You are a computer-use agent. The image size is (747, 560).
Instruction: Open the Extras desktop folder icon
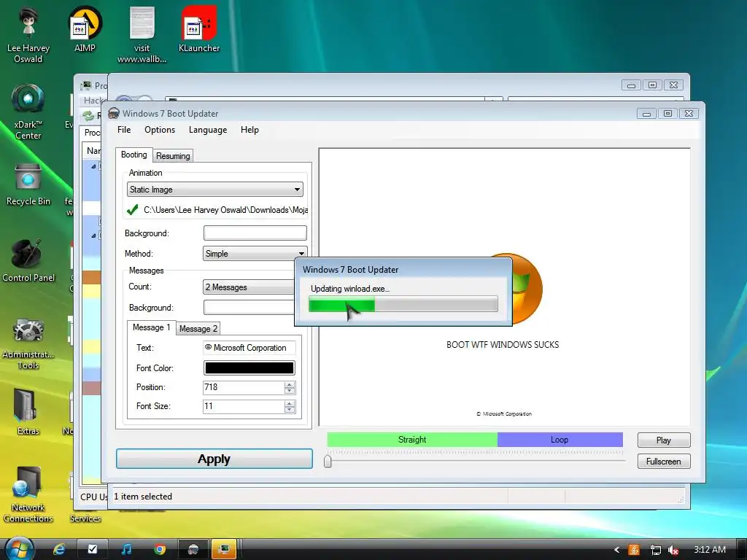pyautogui.click(x=28, y=412)
